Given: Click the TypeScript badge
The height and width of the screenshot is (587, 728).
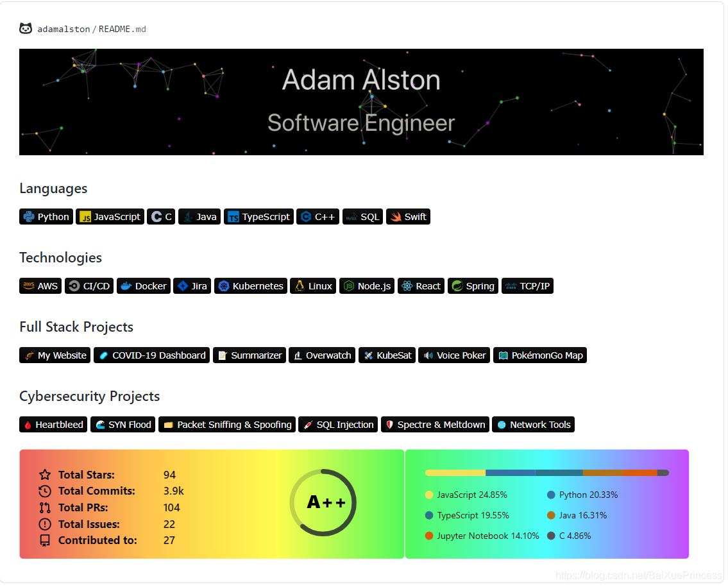Looking at the screenshot, I should (258, 217).
